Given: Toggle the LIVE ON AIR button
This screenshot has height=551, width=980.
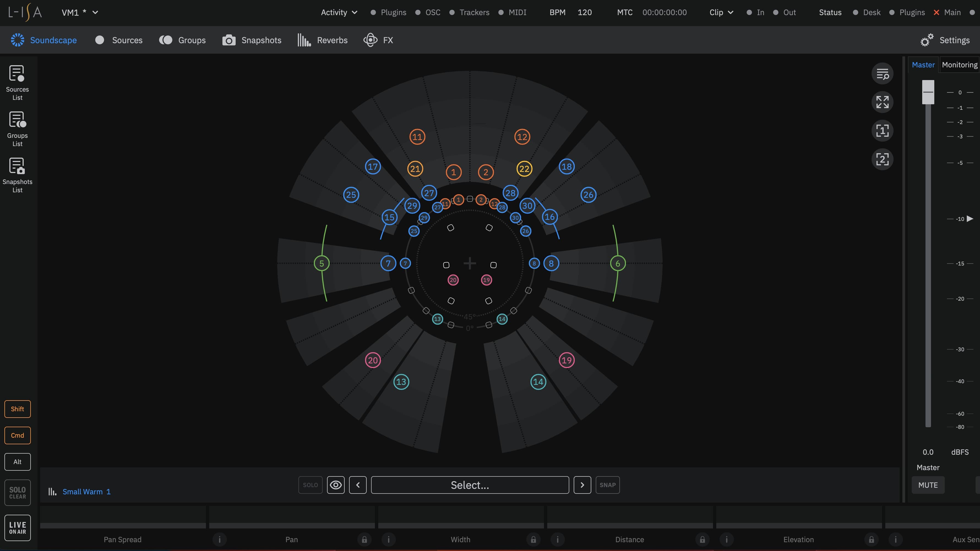Looking at the screenshot, I should click(x=18, y=527).
